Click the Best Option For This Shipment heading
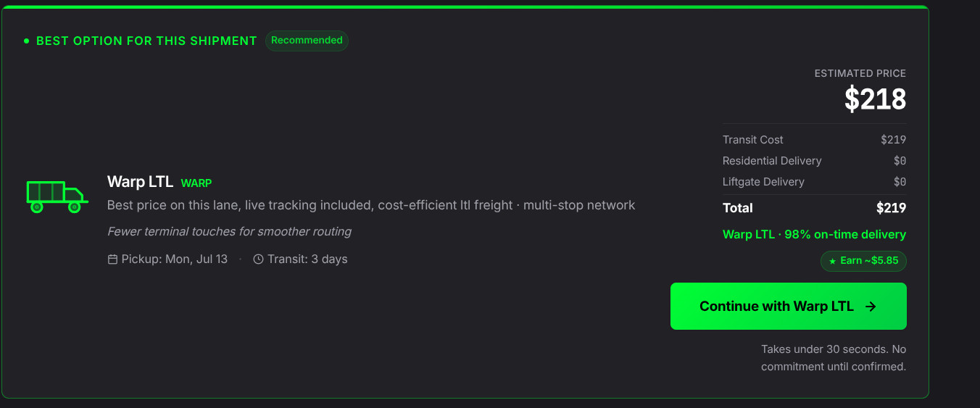The height and width of the screenshot is (408, 980). pyautogui.click(x=146, y=41)
